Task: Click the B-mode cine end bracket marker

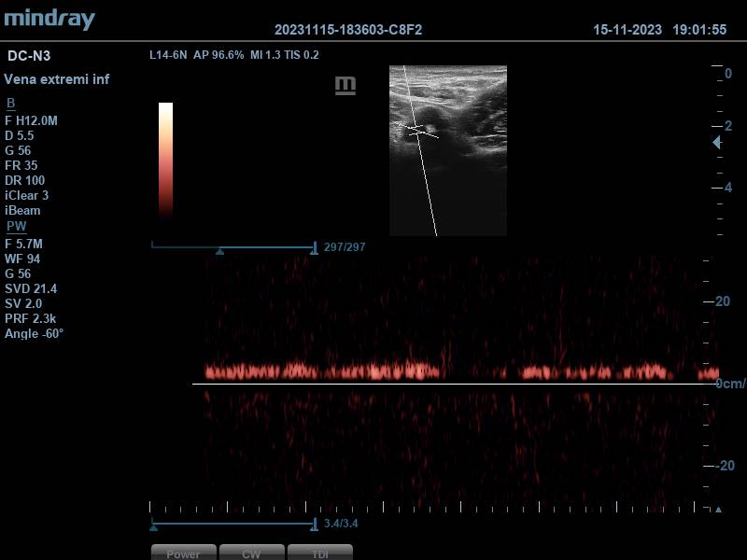Action: coord(315,248)
